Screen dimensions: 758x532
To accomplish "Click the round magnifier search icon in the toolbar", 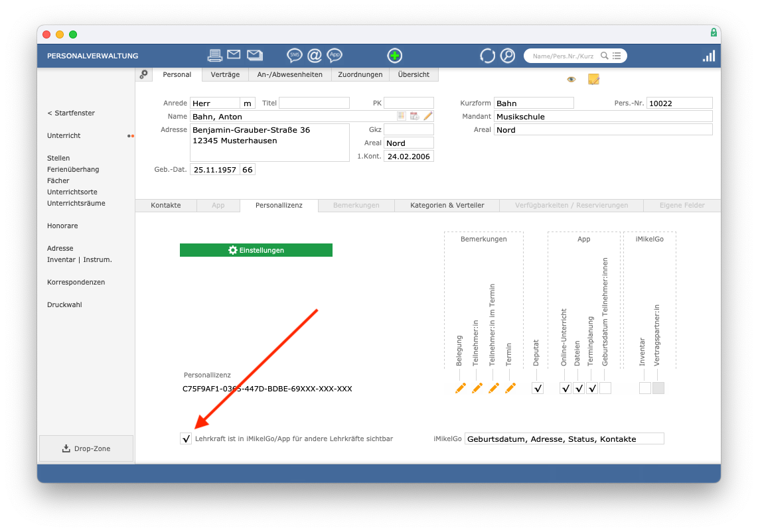I will (508, 56).
